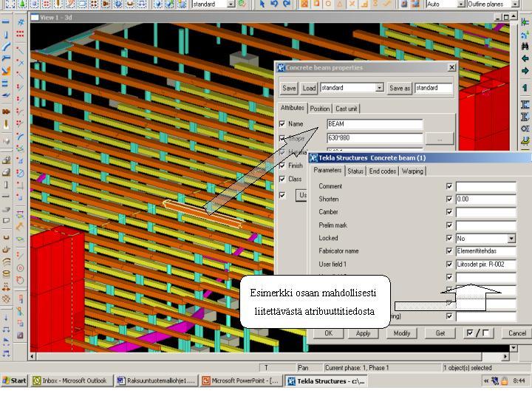Click the Load button in Concrete beam properties
The width and height of the screenshot is (532, 399).
tap(309, 88)
